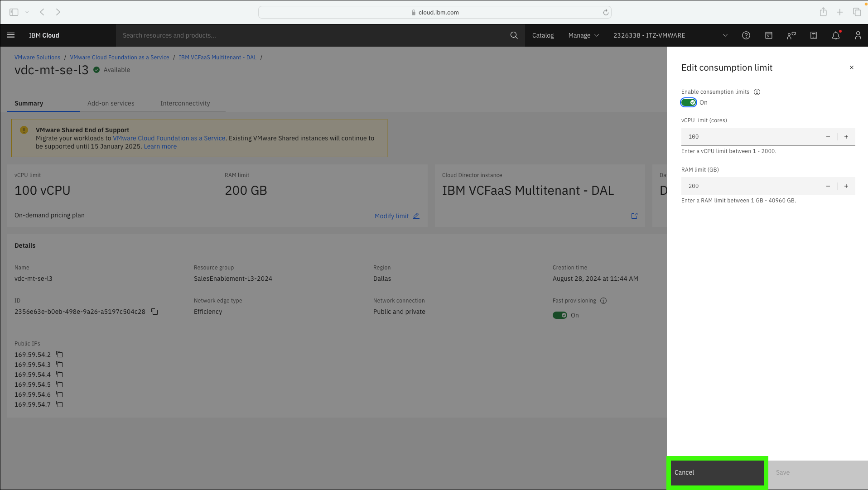Go back in Safari browser
868x490 pixels.
tap(42, 12)
